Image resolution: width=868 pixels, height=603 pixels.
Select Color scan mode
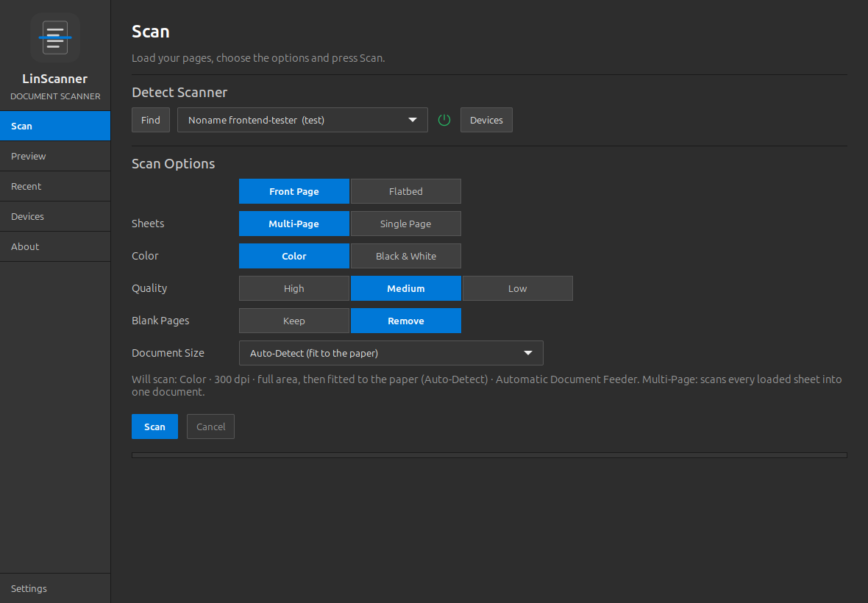[294, 256]
